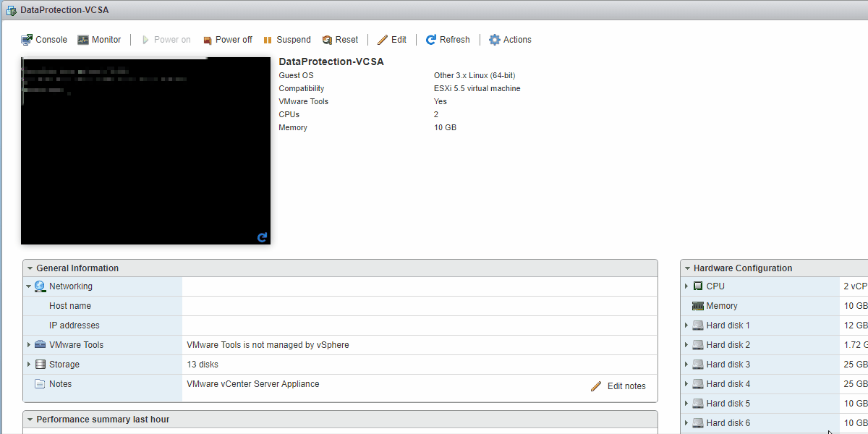The image size is (868, 434).
Task: Edit the VM settings
Action: [x=392, y=40]
